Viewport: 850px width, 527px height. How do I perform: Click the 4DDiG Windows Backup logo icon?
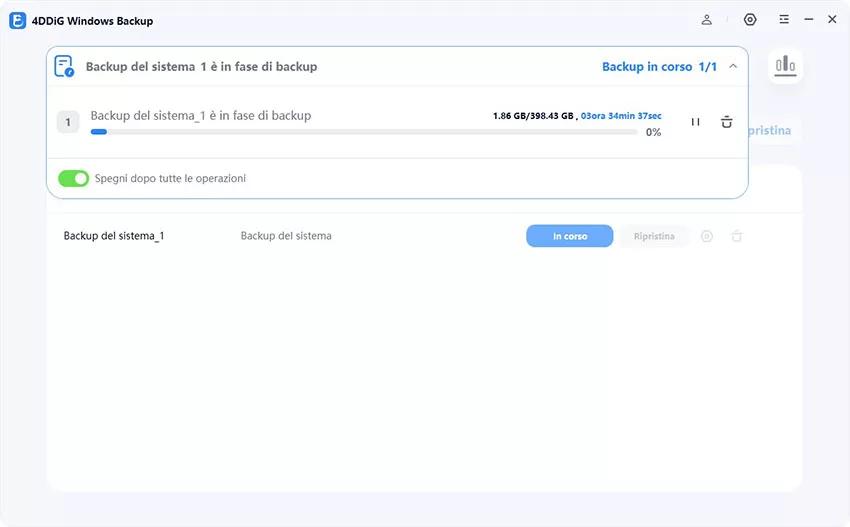point(17,21)
